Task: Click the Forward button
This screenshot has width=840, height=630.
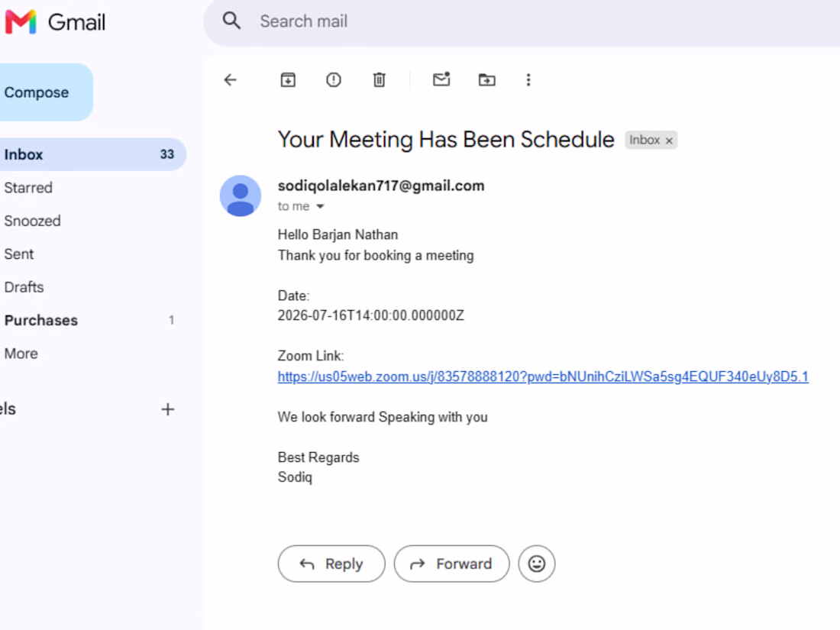Action: click(x=451, y=564)
